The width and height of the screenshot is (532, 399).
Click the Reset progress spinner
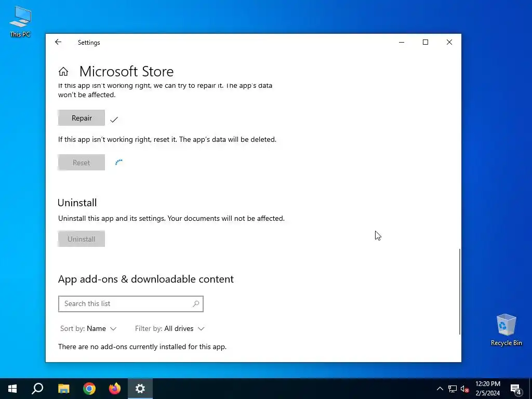(x=119, y=162)
